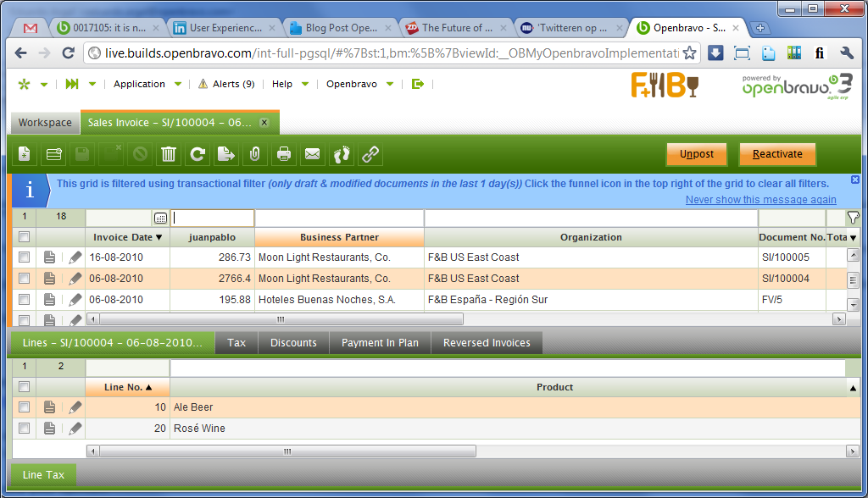The height and width of the screenshot is (498, 868).
Task: Tick the checkbox for row SI/100004
Action: click(24, 278)
